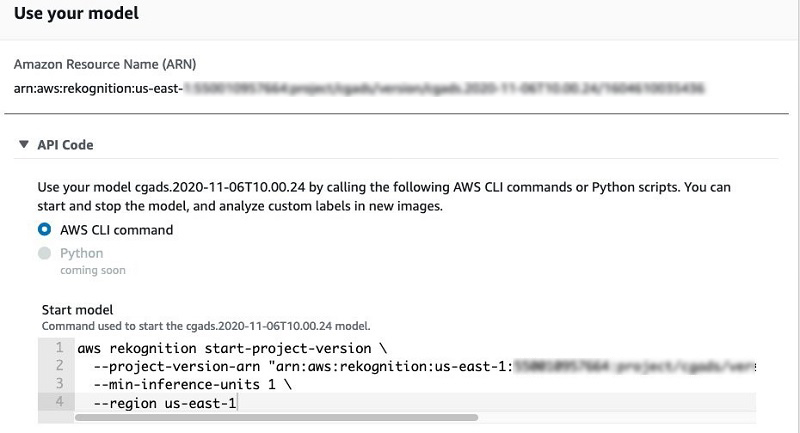The height and width of the screenshot is (433, 800).
Task: Click line number 3 in the gutter
Action: coord(59,384)
